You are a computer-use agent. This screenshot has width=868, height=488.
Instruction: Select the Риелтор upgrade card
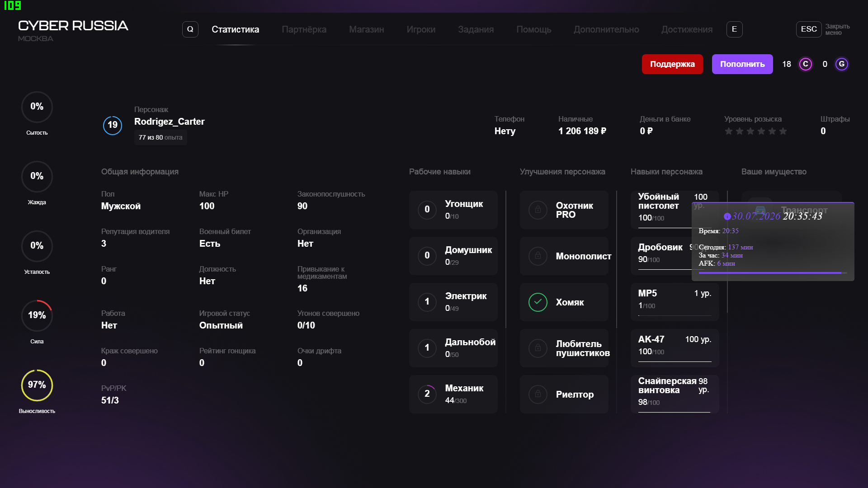click(x=564, y=394)
